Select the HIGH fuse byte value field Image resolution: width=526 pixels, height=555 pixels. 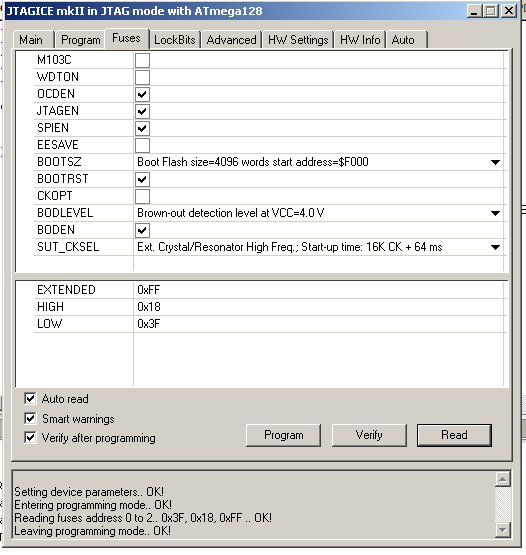320,307
